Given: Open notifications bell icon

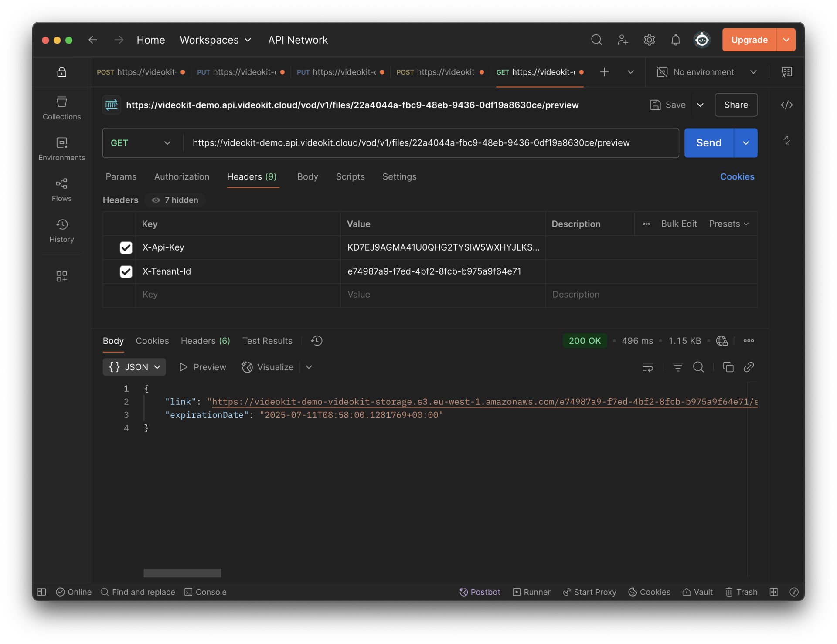Looking at the screenshot, I should pos(675,40).
